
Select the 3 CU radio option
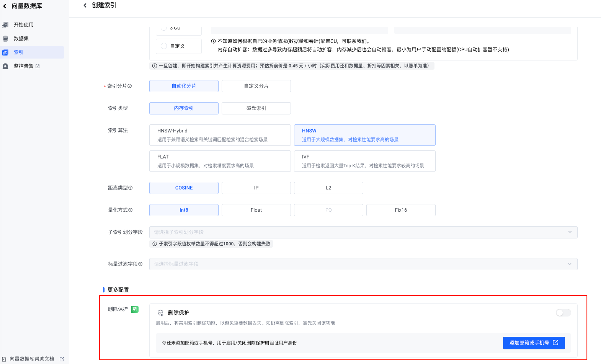pyautogui.click(x=164, y=28)
